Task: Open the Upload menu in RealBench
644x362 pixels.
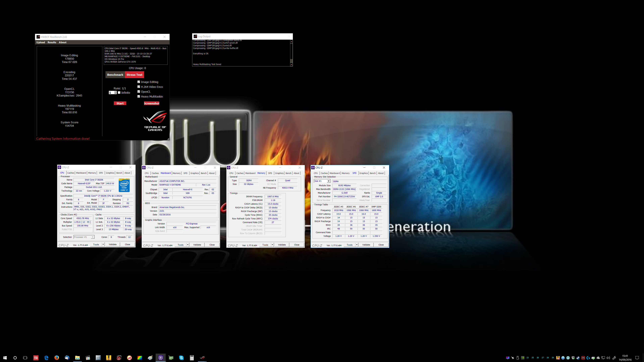Action: pos(40,42)
